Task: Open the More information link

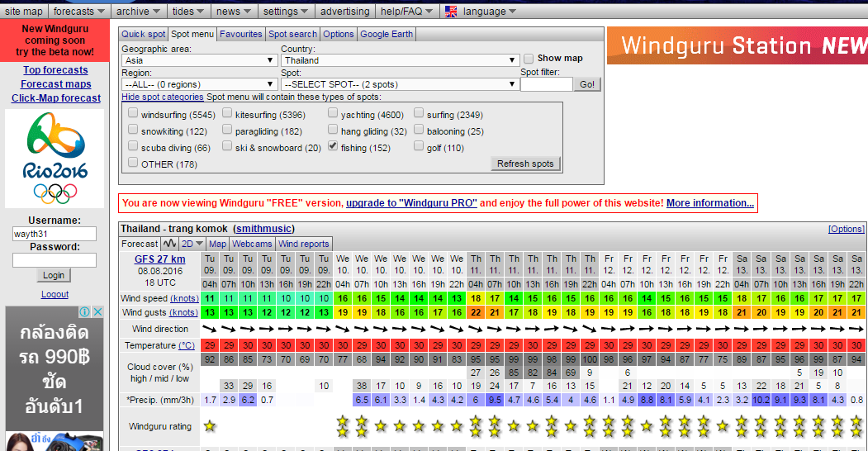Action: [710, 203]
